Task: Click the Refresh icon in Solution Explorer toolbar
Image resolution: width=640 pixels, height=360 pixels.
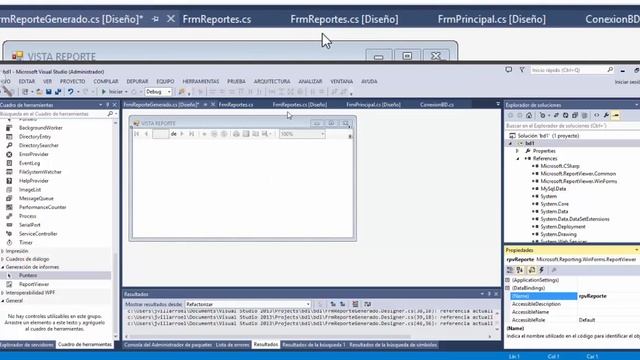Action: pos(565,116)
